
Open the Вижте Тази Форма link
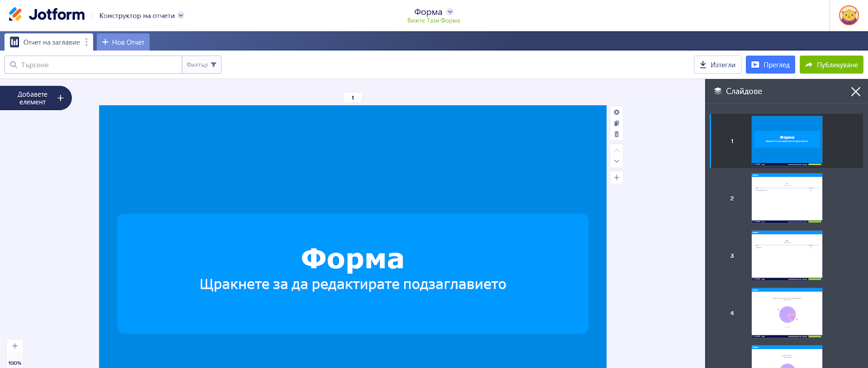coord(433,21)
